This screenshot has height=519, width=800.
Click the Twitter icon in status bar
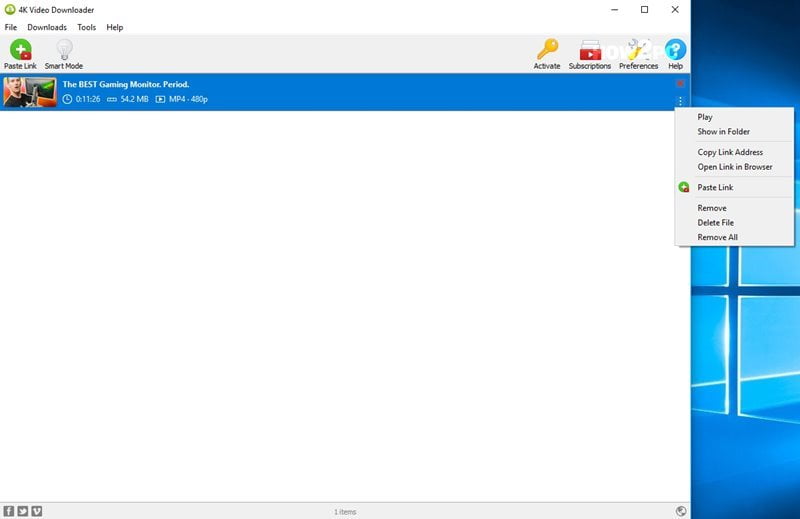pos(23,511)
